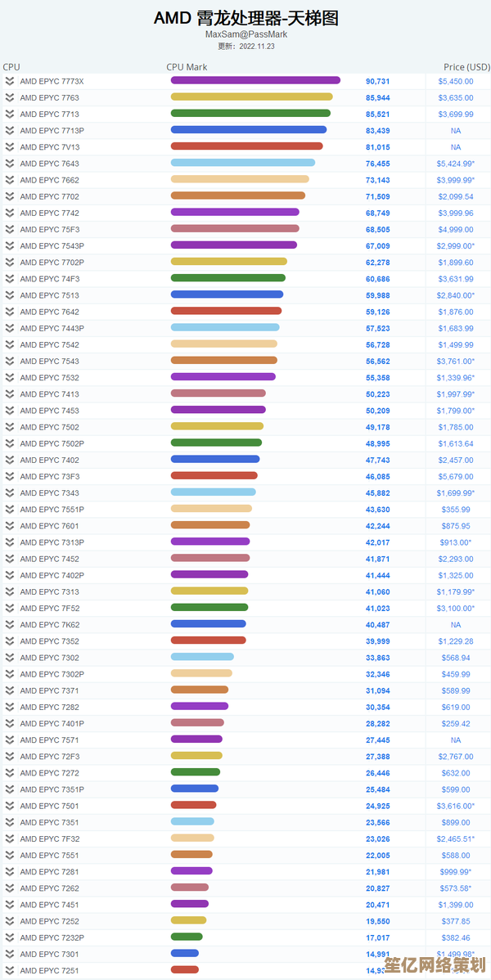Expand the AMD EPYC 7F52 row chevron

(9, 608)
